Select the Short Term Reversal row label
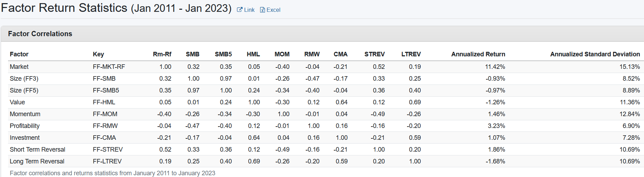This screenshot has width=644, height=177. [37, 150]
